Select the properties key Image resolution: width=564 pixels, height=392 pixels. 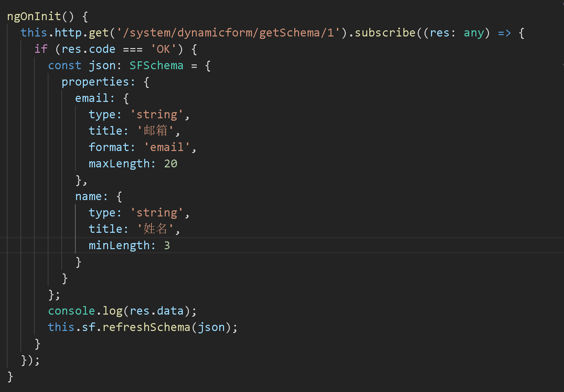coord(96,81)
